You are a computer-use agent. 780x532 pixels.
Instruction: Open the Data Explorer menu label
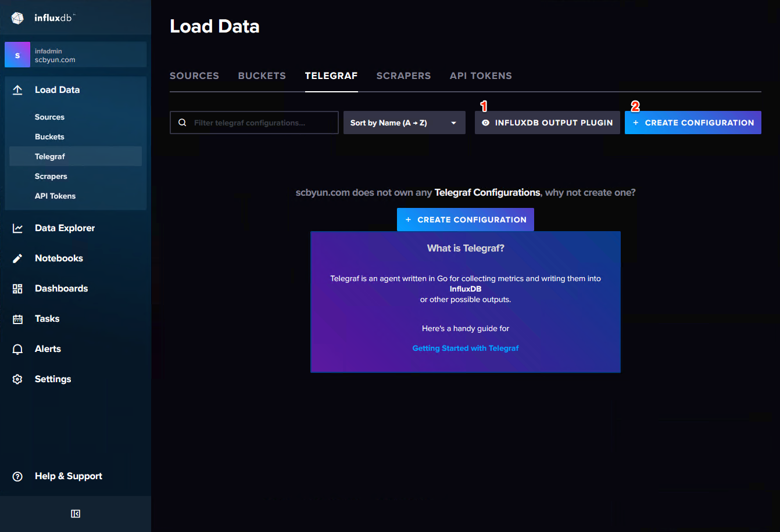point(65,228)
